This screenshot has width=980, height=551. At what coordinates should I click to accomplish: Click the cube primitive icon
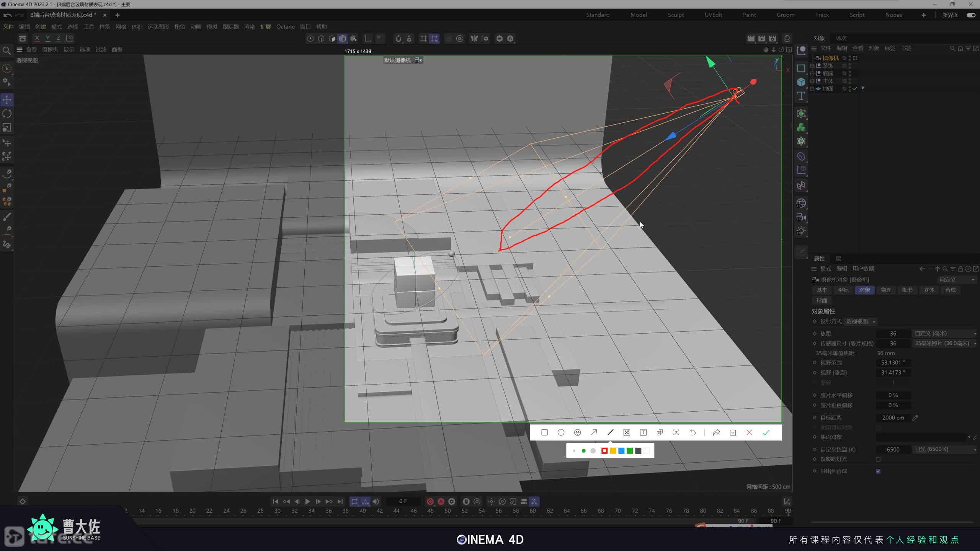point(801,82)
